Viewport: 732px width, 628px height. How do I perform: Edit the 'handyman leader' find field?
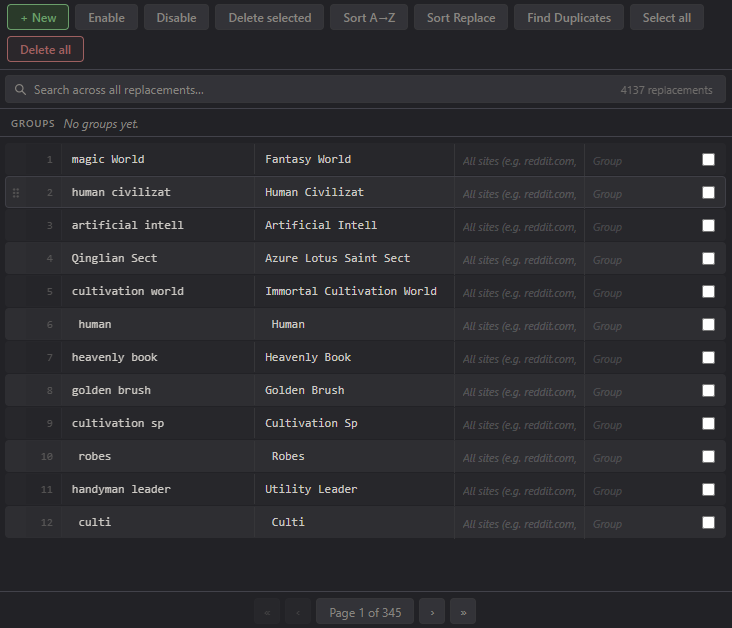(158, 489)
